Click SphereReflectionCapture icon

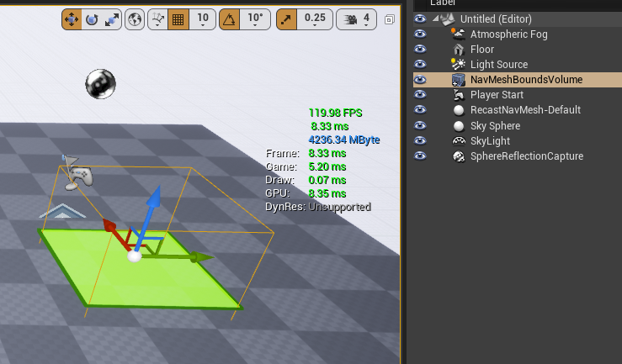[459, 156]
